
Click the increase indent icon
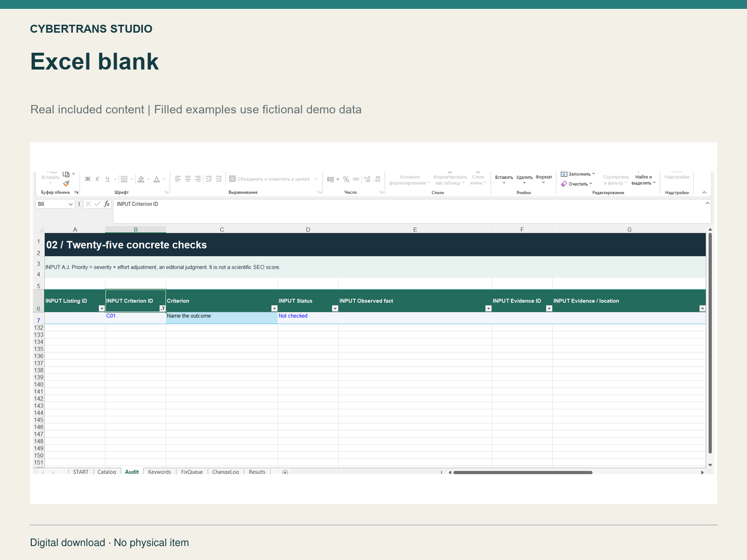tap(219, 179)
